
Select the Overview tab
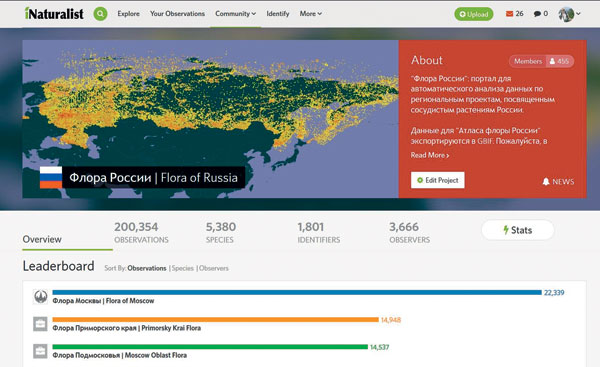point(42,239)
